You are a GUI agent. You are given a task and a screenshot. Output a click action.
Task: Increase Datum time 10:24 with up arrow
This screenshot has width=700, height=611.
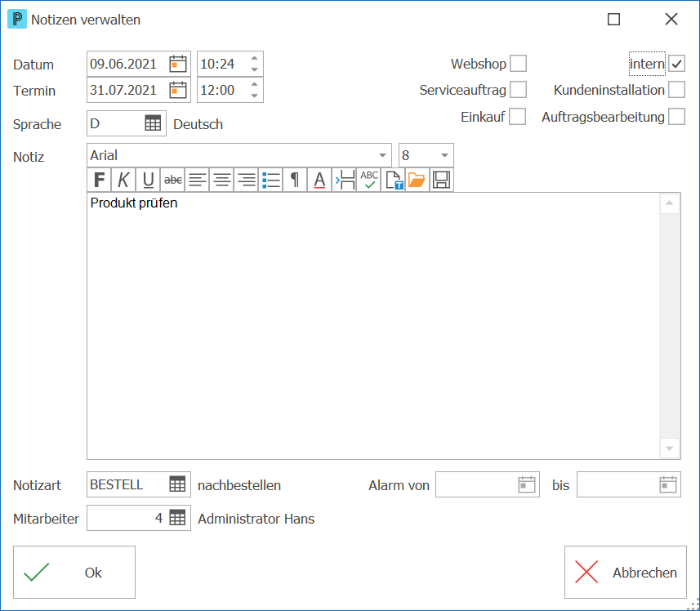[x=255, y=58]
